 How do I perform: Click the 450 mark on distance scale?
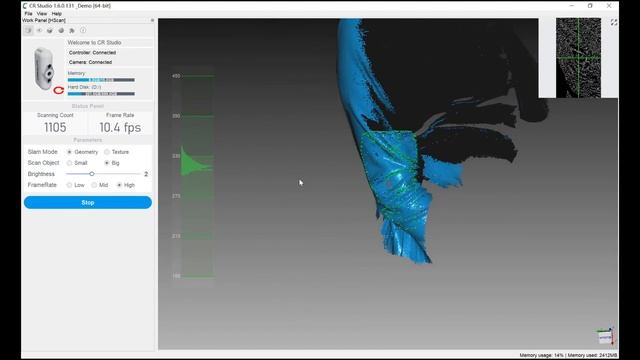(x=176, y=76)
